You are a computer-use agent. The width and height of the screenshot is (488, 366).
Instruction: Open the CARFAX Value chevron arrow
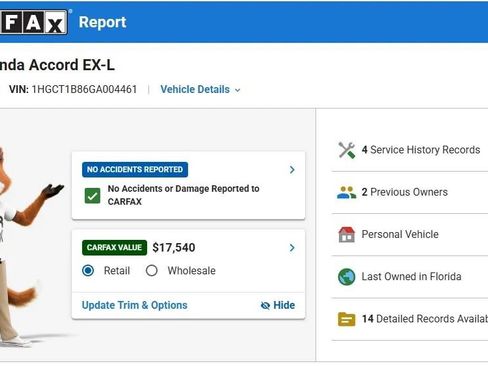[292, 248]
